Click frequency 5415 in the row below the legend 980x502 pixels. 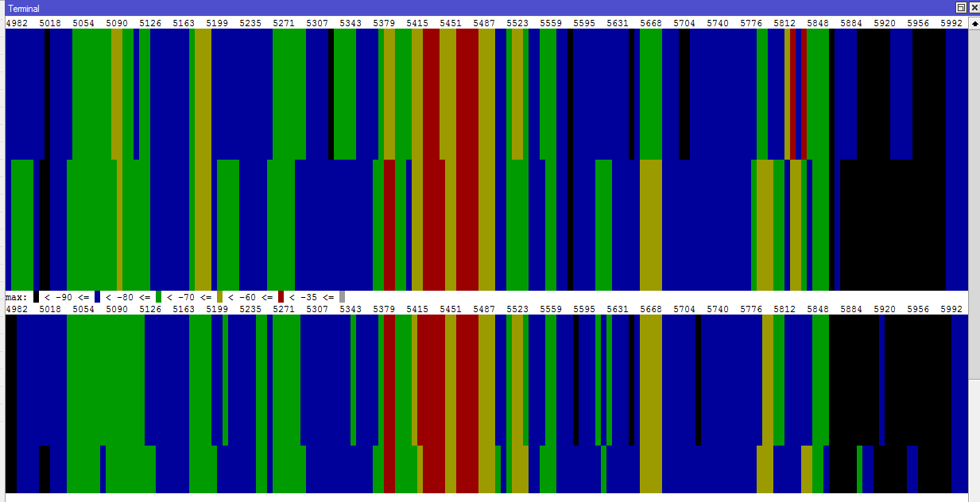tap(417, 309)
